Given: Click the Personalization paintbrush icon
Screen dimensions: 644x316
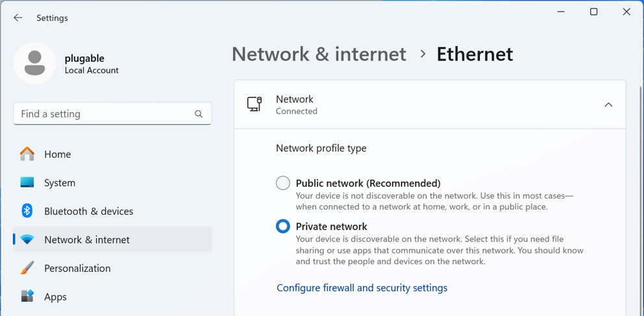Looking at the screenshot, I should pyautogui.click(x=27, y=268).
